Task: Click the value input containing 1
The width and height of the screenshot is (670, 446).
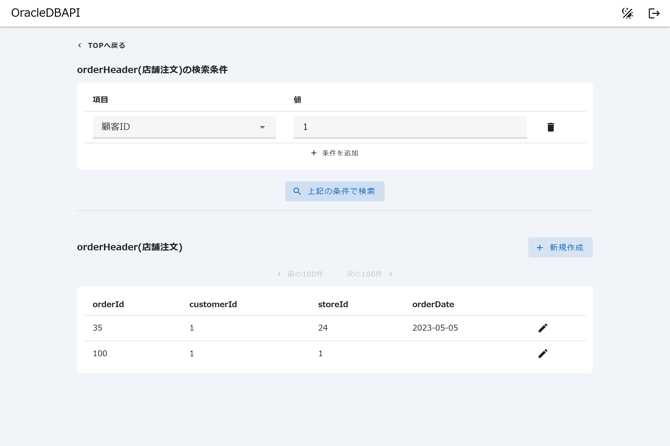Action: [409, 127]
